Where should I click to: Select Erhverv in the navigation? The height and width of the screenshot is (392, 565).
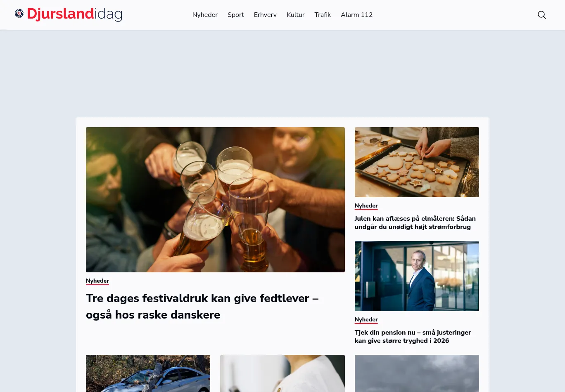click(x=265, y=15)
